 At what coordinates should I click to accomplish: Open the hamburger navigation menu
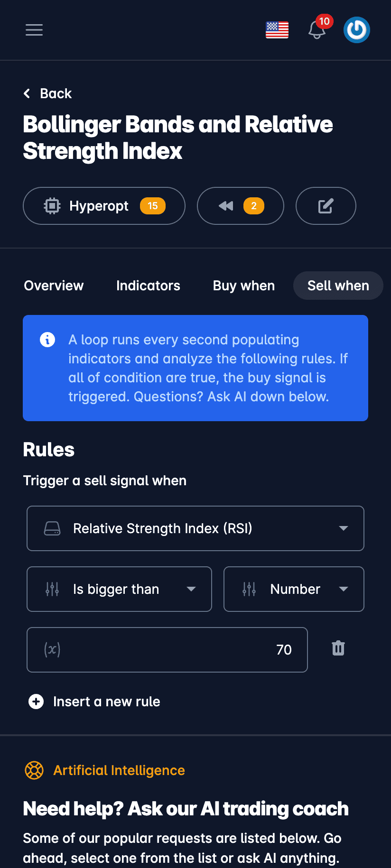34,30
